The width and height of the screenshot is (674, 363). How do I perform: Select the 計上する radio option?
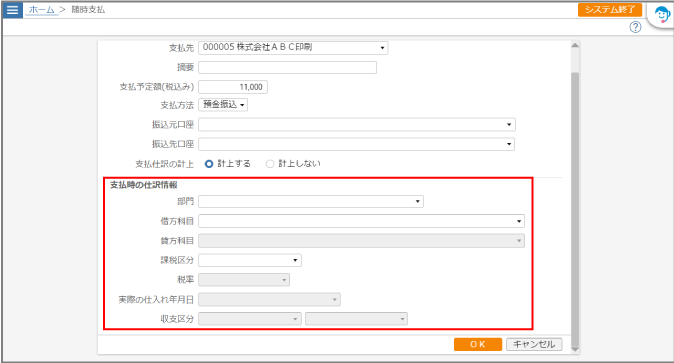point(209,164)
